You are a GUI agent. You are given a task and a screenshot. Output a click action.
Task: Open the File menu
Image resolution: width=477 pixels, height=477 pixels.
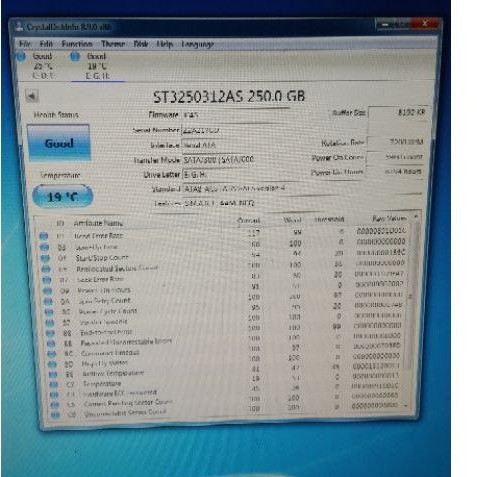25,44
